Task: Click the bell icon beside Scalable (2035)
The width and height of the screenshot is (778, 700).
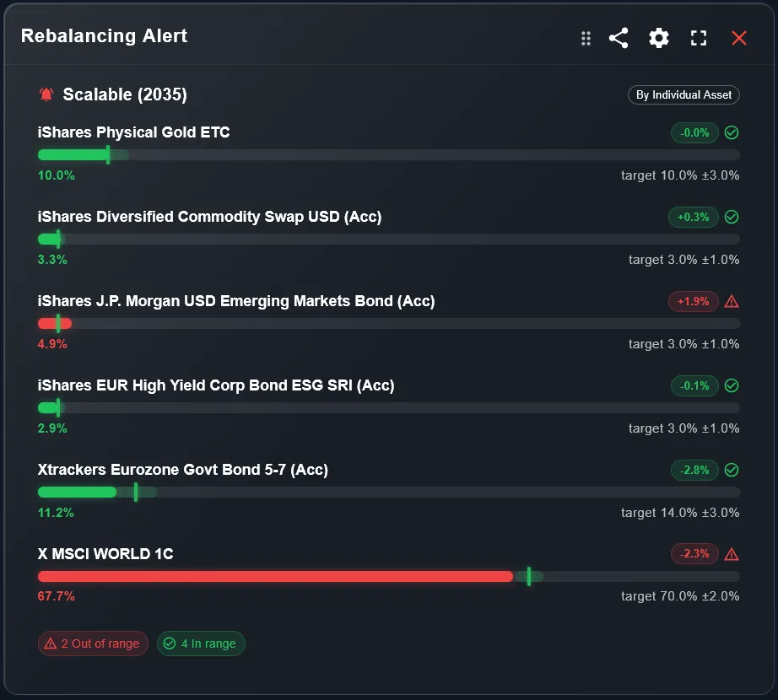Action: 46,94
